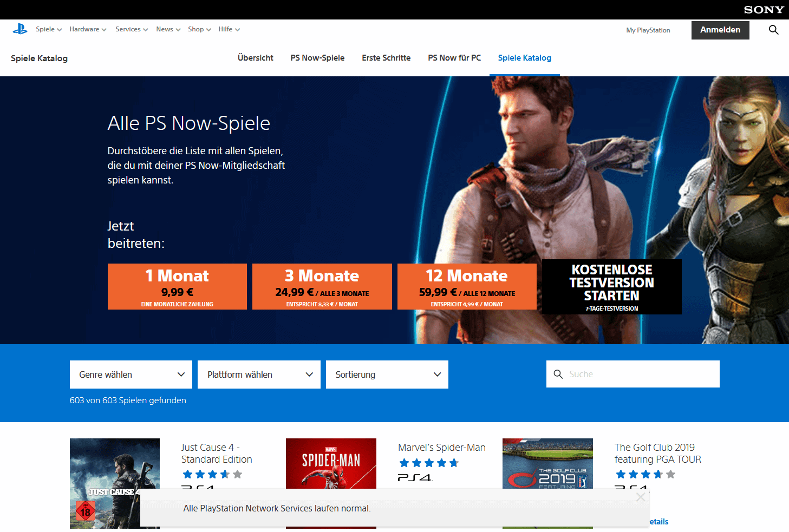Click the star rating under The Golf Club 2019

coord(645,475)
